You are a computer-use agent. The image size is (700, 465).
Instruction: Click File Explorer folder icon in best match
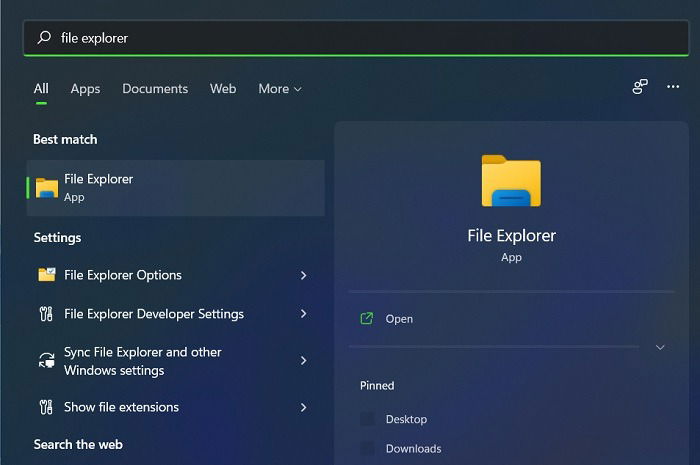pos(47,188)
